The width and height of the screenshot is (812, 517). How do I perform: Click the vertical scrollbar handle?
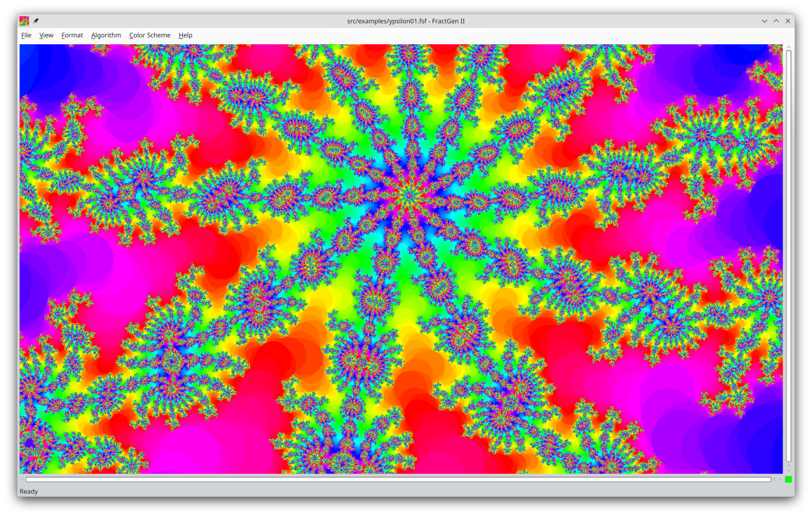[789, 254]
